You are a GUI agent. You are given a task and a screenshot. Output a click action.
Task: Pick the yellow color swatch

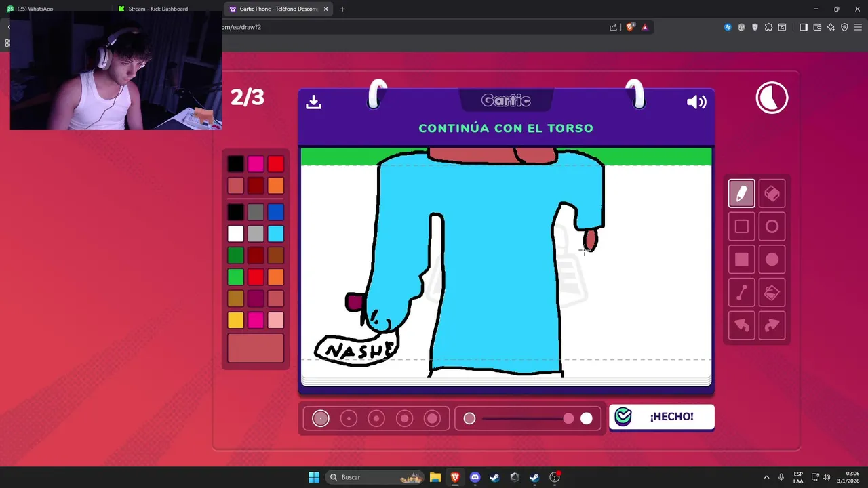235,320
